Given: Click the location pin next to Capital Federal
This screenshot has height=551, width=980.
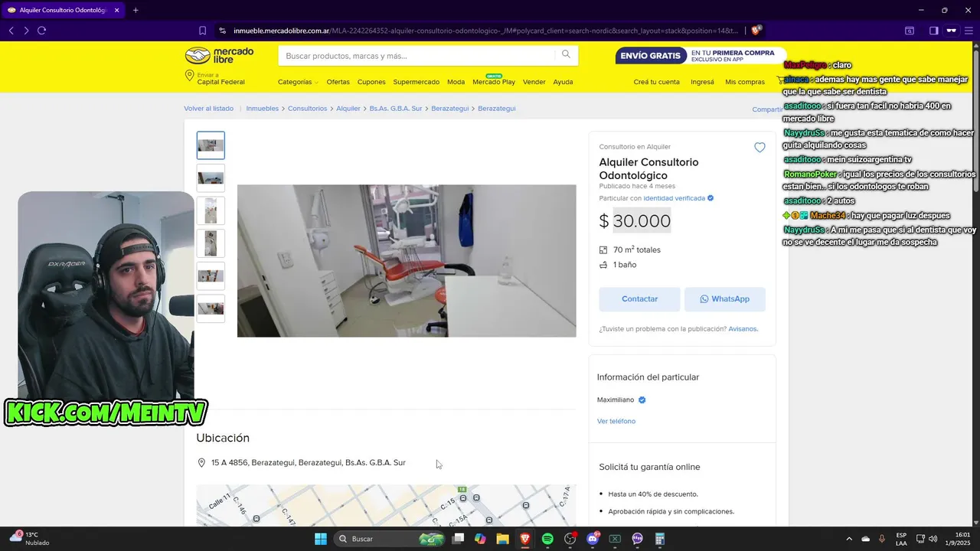Looking at the screenshot, I should pyautogui.click(x=189, y=76).
